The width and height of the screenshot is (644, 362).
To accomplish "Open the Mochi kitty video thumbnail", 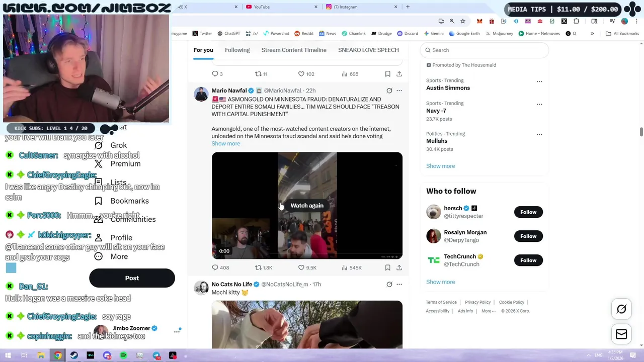I will click(307, 324).
